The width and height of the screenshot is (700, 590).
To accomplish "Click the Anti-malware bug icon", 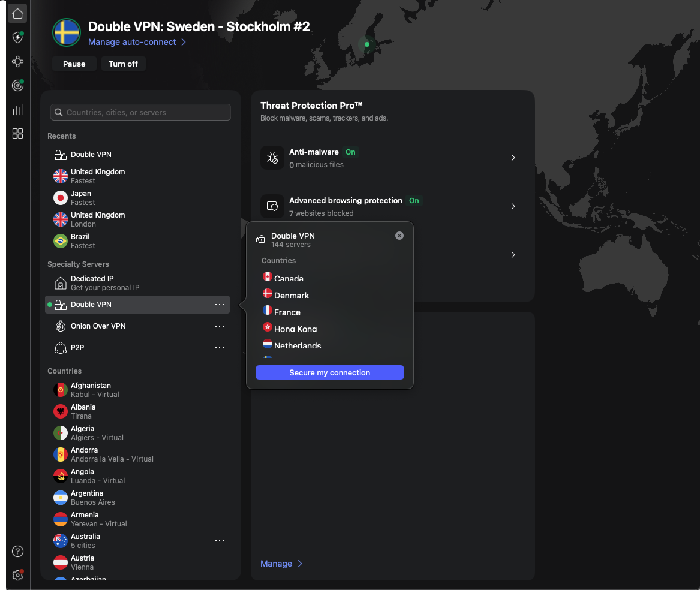I will 272,158.
